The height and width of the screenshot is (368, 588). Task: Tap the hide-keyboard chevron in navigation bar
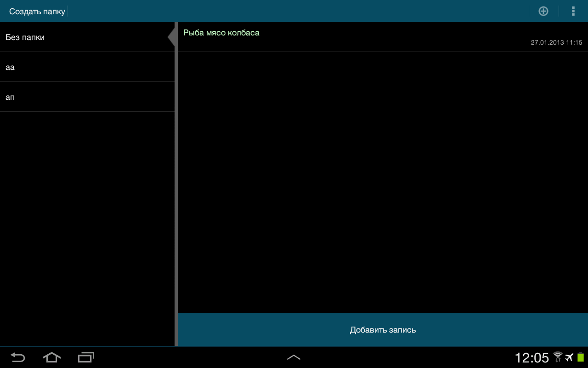click(294, 357)
